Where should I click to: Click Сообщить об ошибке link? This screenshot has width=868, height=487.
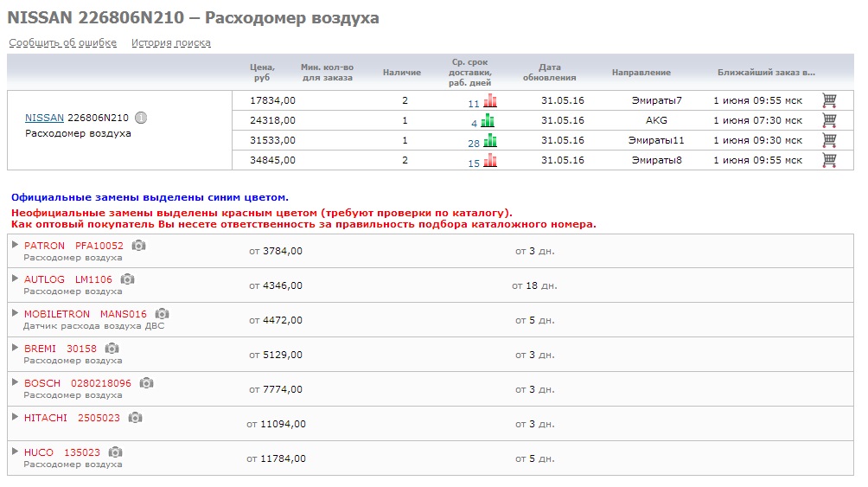coord(62,42)
